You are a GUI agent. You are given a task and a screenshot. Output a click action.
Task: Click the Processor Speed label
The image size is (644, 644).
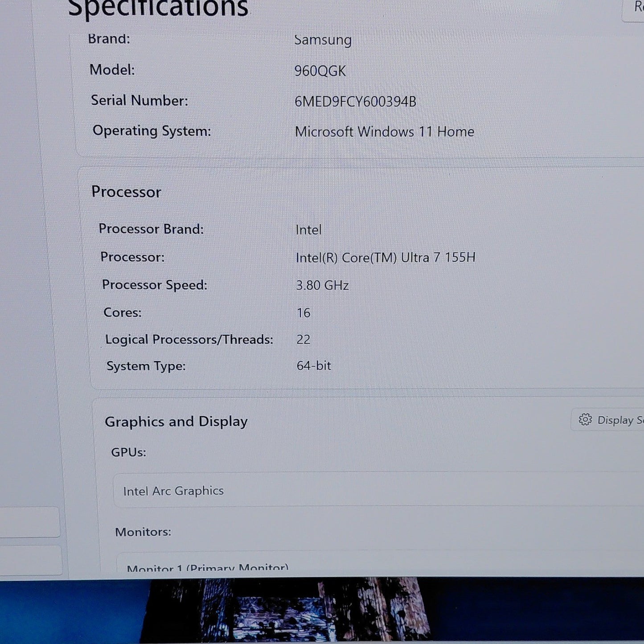155,285
